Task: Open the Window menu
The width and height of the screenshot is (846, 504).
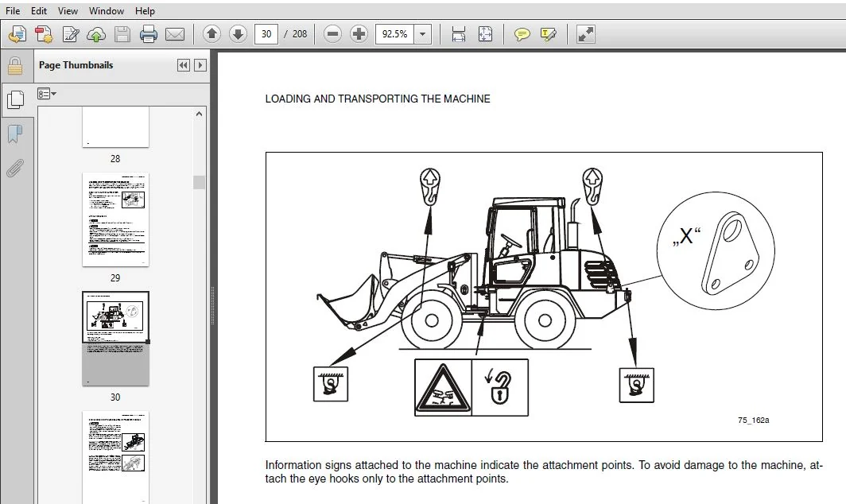Action: click(x=107, y=11)
